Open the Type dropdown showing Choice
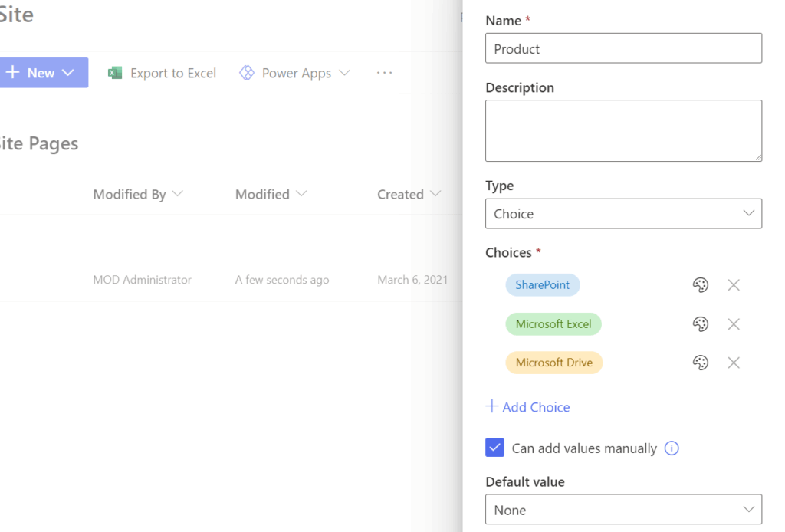This screenshot has height=532, width=785. click(x=623, y=214)
